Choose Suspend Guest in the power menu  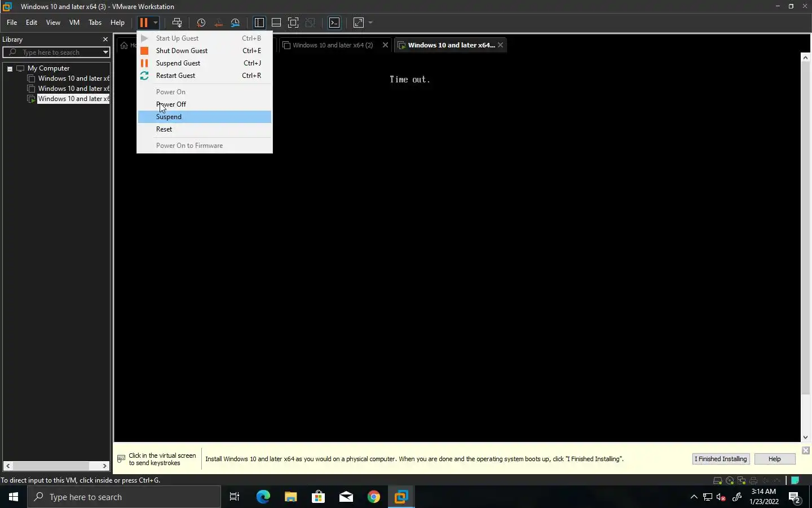tap(205, 63)
